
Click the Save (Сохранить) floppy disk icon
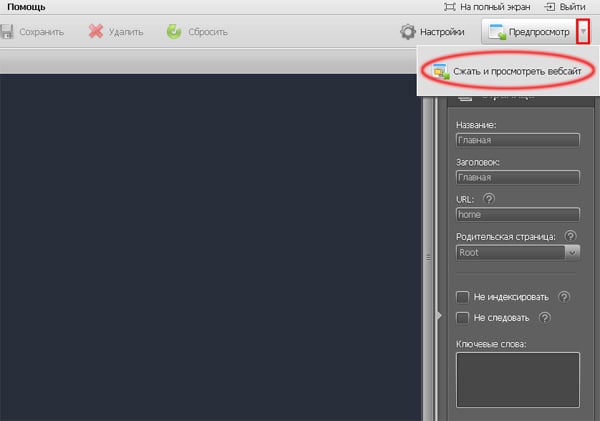coord(8,31)
